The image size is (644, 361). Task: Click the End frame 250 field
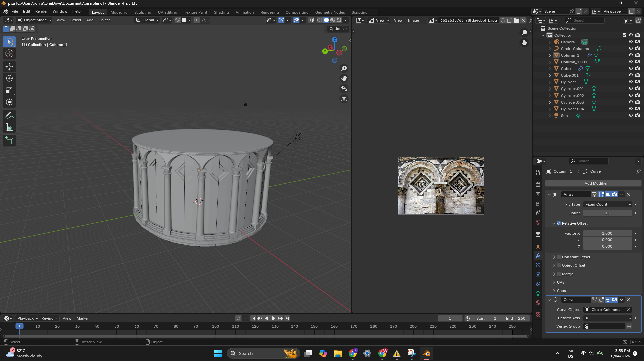point(515,318)
